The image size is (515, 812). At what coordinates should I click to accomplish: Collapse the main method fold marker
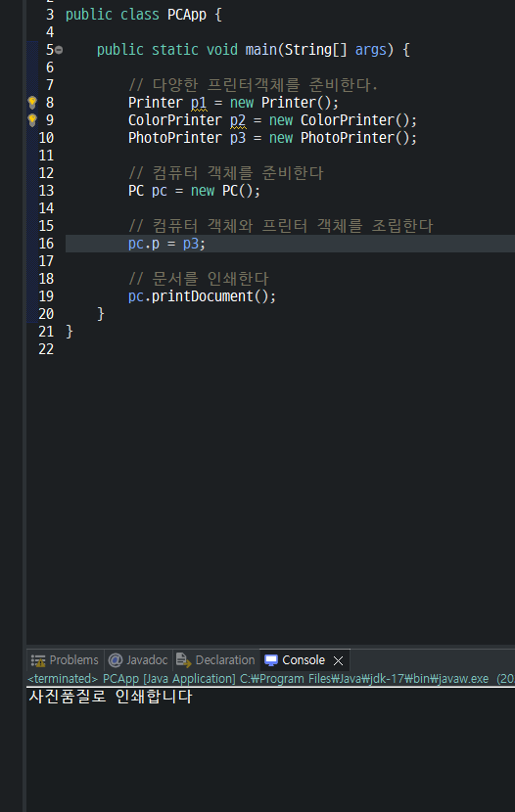[59, 50]
